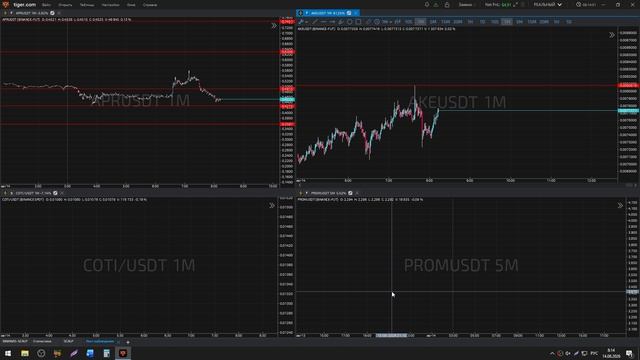640x360 pixels.
Task: Click the expand arrows icon beside Net PnL
Action: [516, 4]
